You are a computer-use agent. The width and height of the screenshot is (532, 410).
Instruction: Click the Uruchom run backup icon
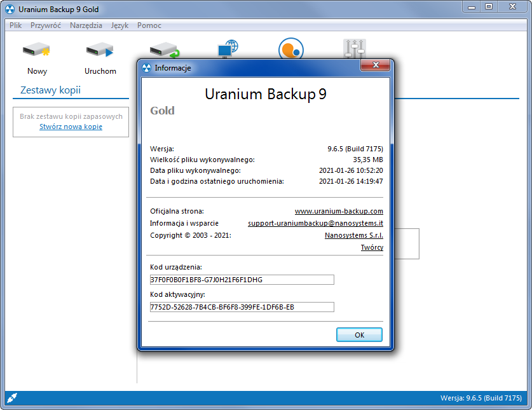tap(100, 50)
